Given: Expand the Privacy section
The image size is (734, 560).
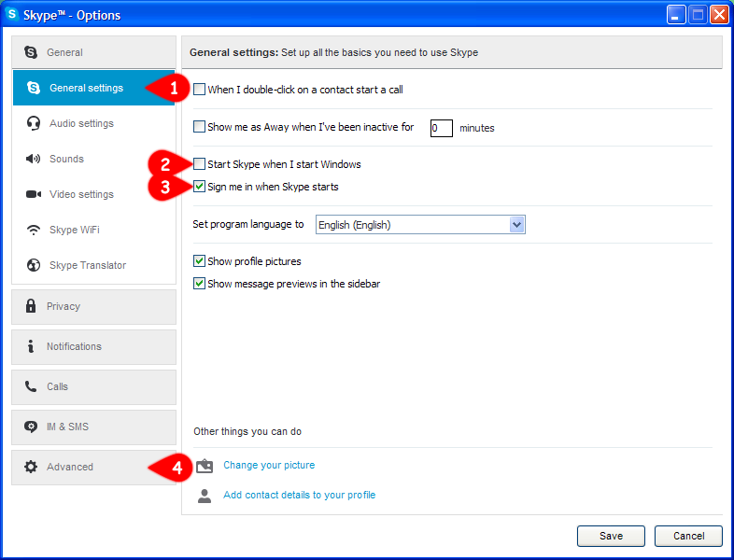Looking at the screenshot, I should [x=93, y=306].
